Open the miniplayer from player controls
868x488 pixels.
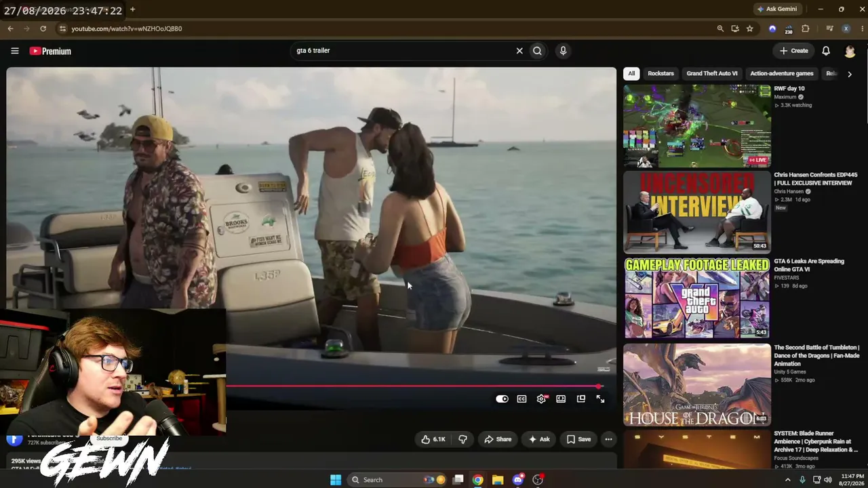click(581, 399)
